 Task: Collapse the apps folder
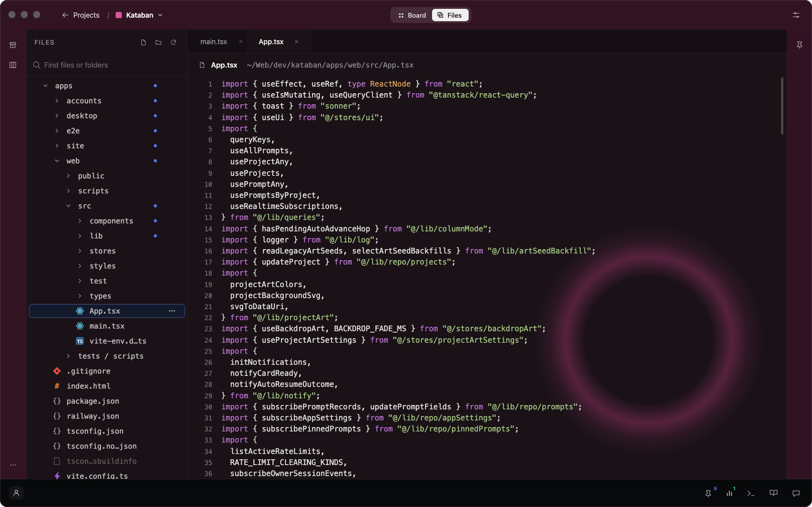pos(45,86)
